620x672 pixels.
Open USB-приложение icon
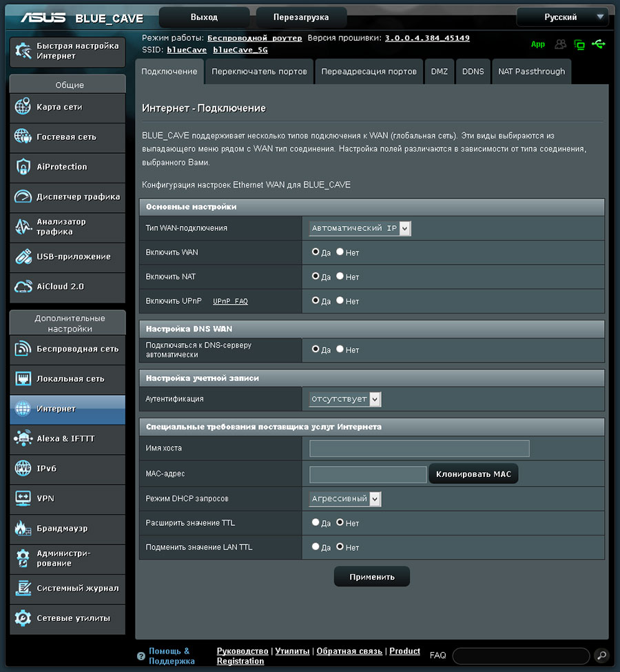(x=23, y=256)
